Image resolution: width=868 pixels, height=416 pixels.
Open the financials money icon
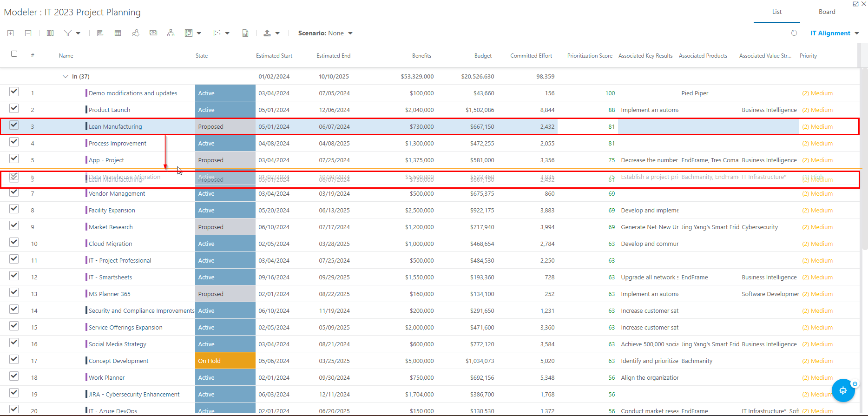click(x=153, y=33)
